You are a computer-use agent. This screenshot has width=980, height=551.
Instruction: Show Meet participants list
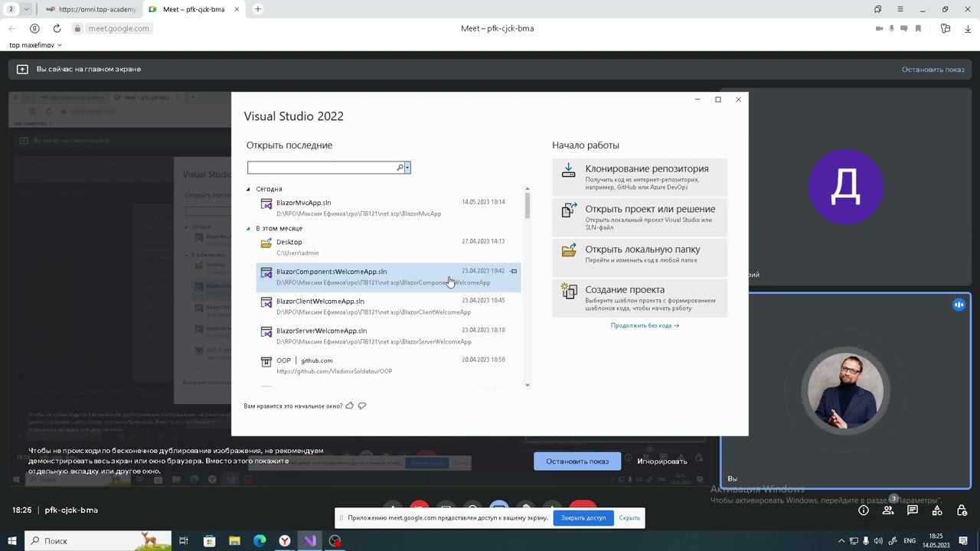pos(888,510)
